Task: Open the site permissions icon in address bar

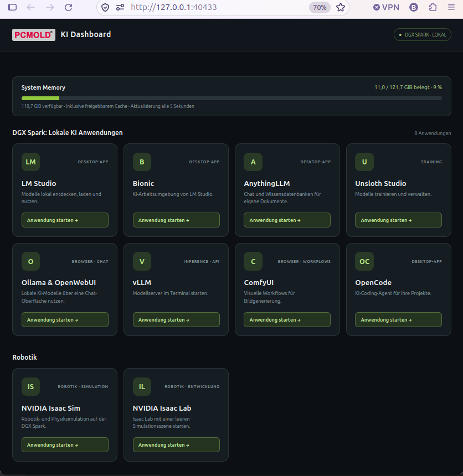Action: 120,7
